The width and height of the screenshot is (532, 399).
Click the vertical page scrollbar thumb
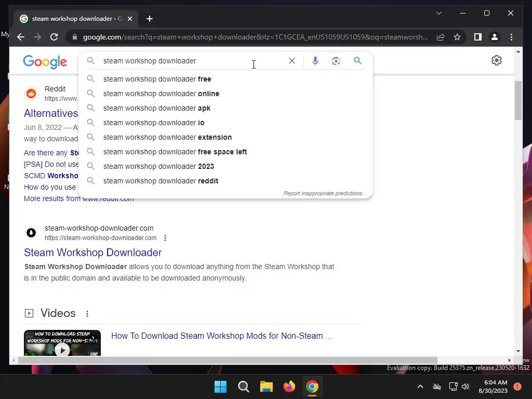[518, 100]
